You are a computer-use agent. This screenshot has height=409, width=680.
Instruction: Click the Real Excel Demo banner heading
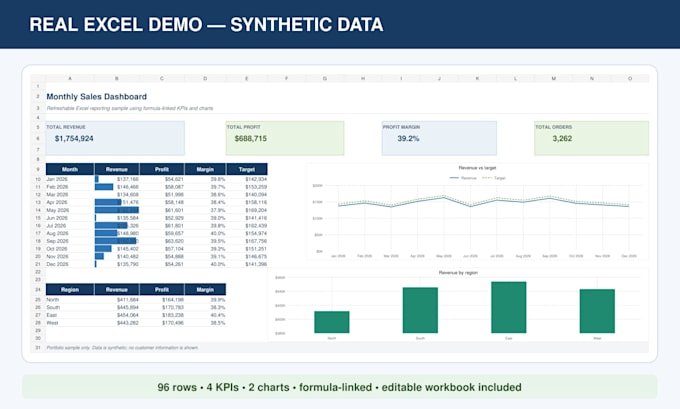206,24
